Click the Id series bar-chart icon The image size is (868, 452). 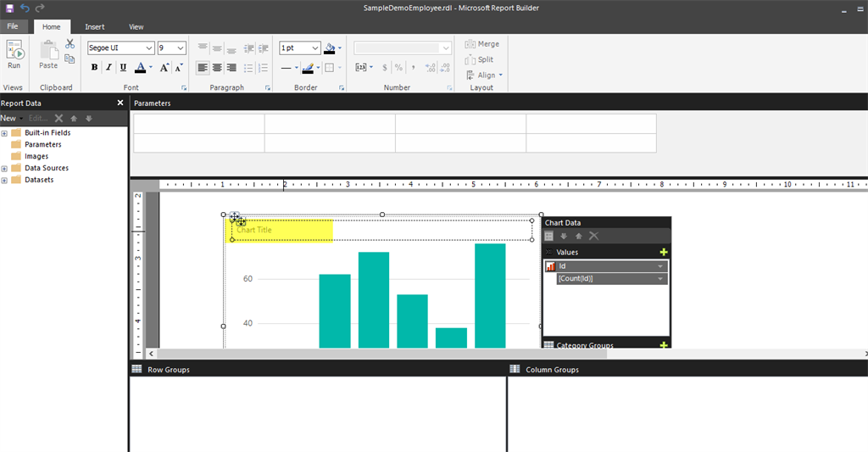[550, 266]
